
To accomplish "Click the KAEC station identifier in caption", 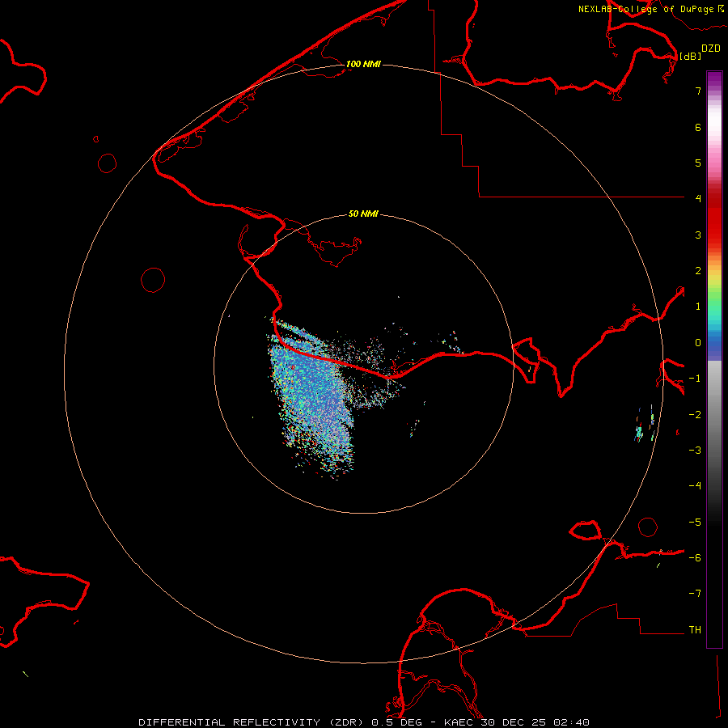I will pyautogui.click(x=459, y=722).
